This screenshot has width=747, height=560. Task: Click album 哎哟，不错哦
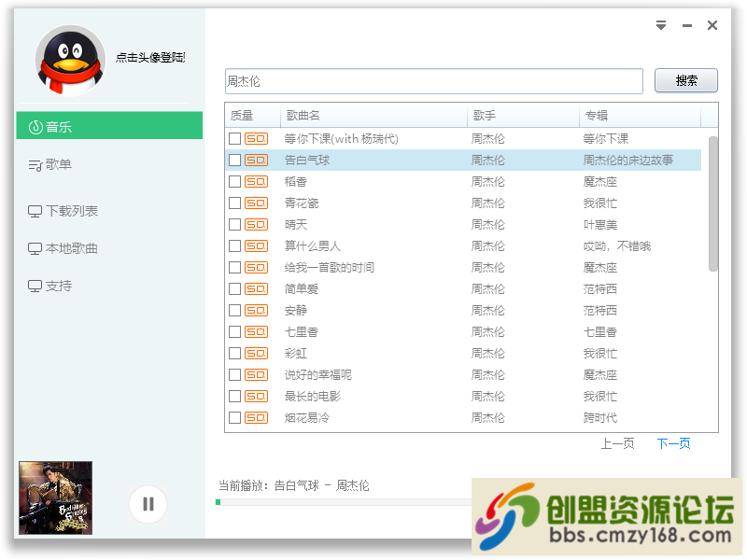(x=617, y=245)
